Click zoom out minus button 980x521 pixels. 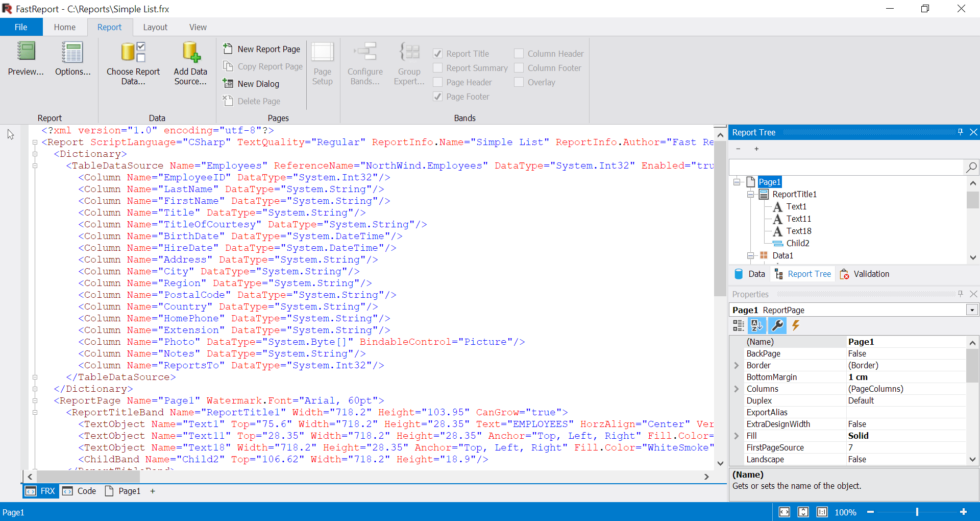tap(870, 512)
